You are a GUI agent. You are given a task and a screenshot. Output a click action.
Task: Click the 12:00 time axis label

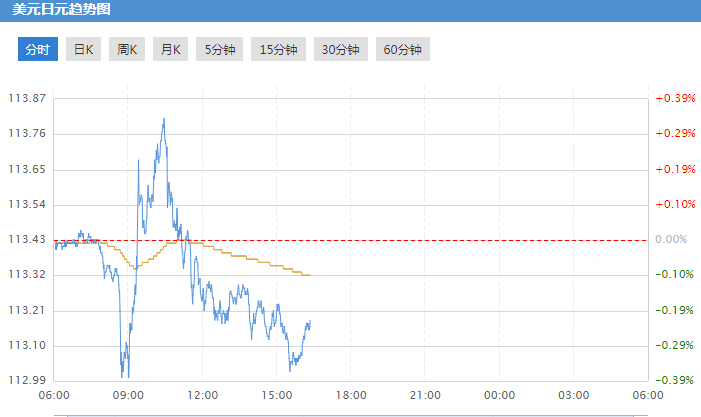click(203, 396)
